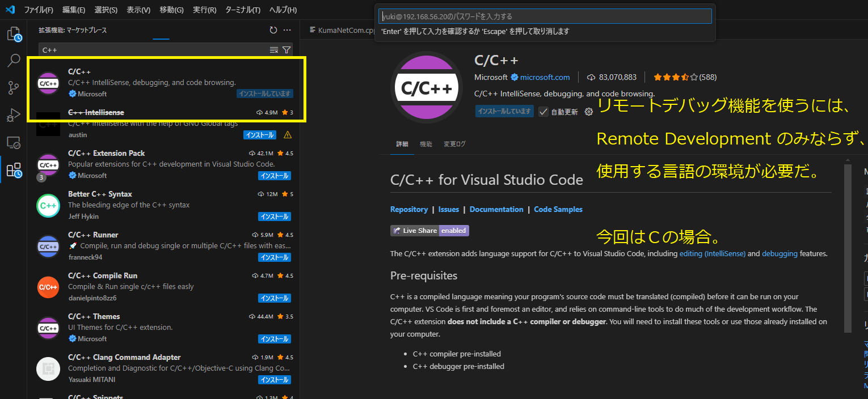
Task: Install the C/C++ Clang Command Adapter extension
Action: [275, 380]
